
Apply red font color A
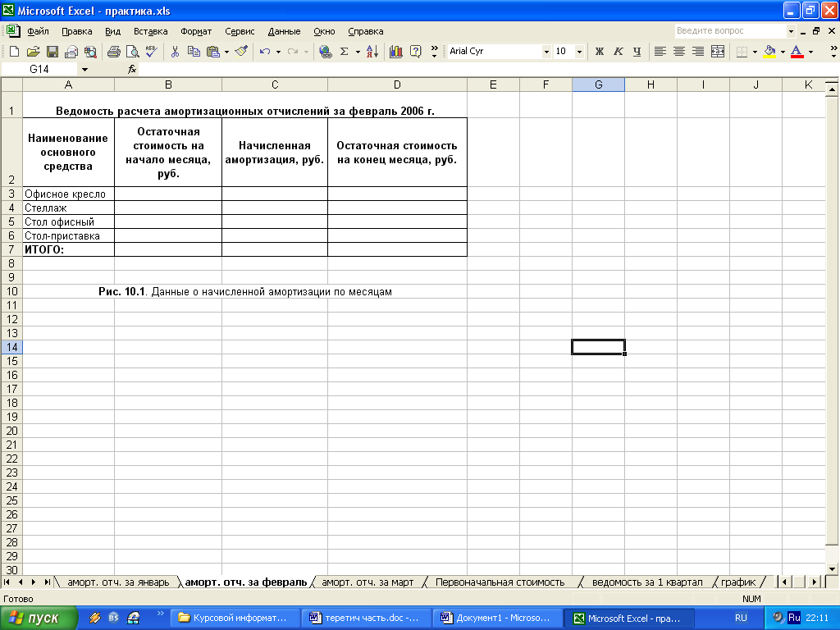[x=797, y=52]
